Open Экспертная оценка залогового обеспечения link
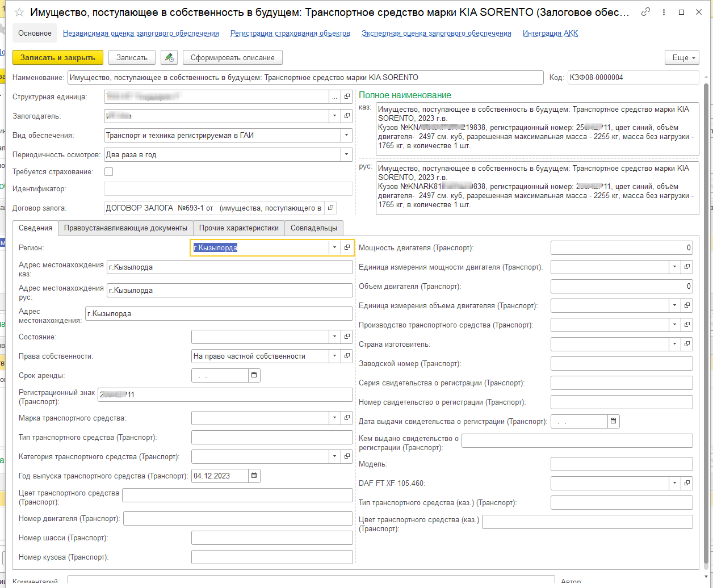 pos(437,33)
